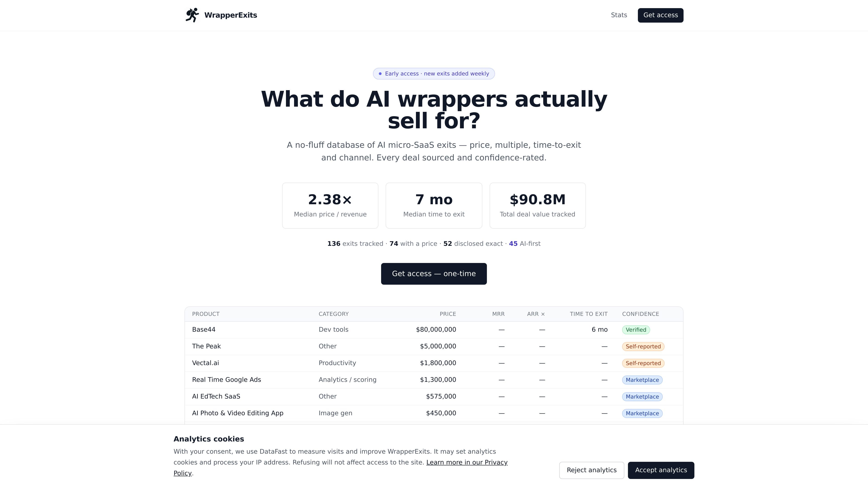This screenshot has width=868, height=488.
Task: Click the $1,800,000 price cell
Action: click(x=438, y=363)
